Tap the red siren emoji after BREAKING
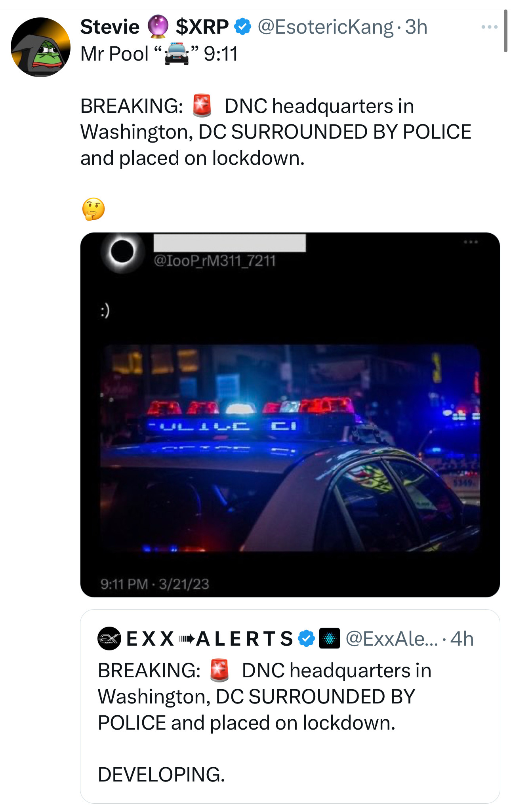Screen dimensions: 511x812 tap(202, 106)
